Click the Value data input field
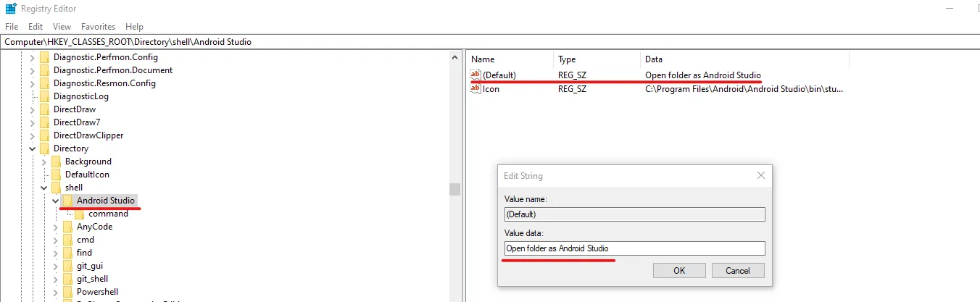Screen dimensions: 980x302 click(635, 248)
